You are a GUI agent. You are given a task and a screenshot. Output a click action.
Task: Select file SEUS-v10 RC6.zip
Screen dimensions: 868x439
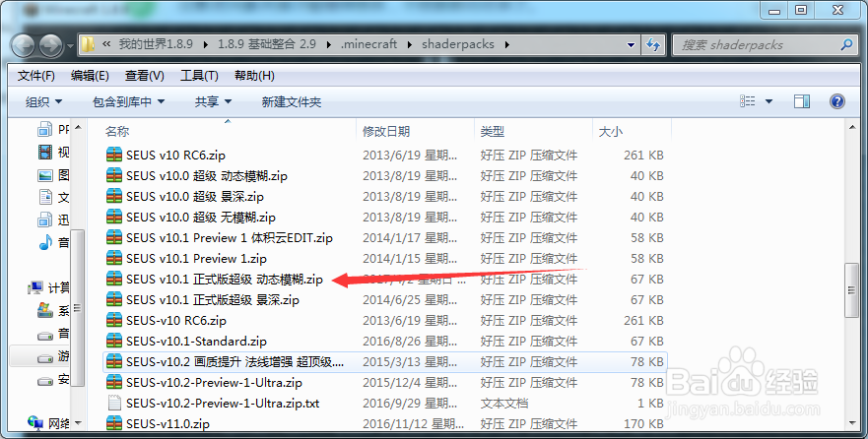point(176,321)
